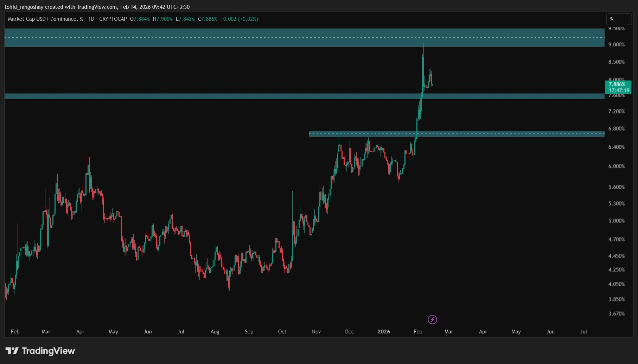Open the TradingView logo link
The image size is (638, 364).
12,351
